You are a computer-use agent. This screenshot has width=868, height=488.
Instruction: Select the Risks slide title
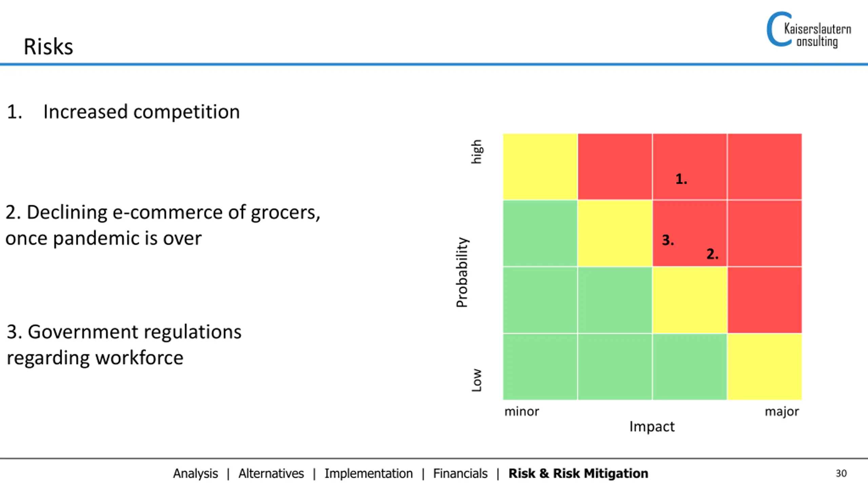tap(48, 46)
